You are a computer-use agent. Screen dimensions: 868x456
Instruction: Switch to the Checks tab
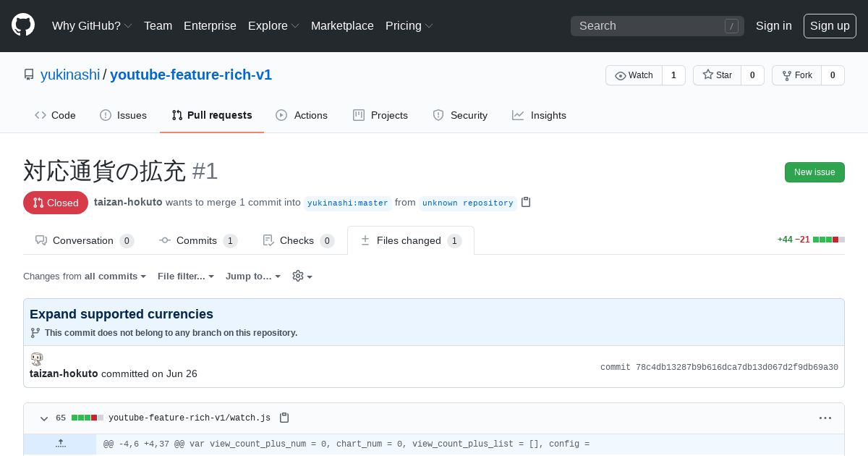point(298,240)
